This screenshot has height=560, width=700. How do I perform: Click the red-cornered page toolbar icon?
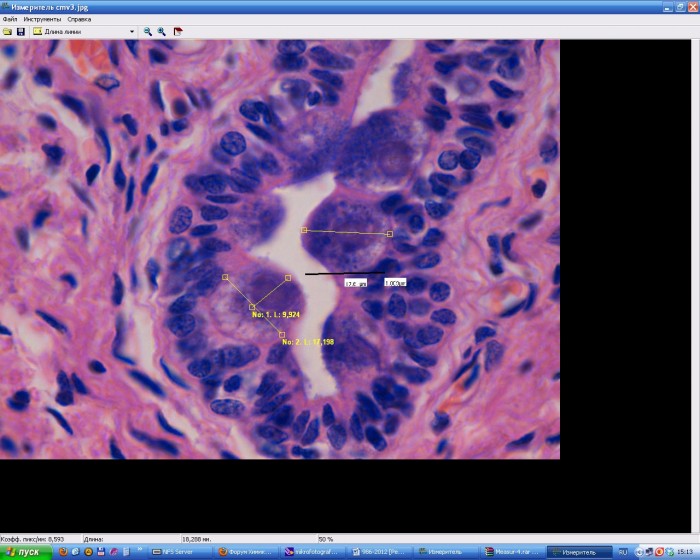pyautogui.click(x=178, y=32)
